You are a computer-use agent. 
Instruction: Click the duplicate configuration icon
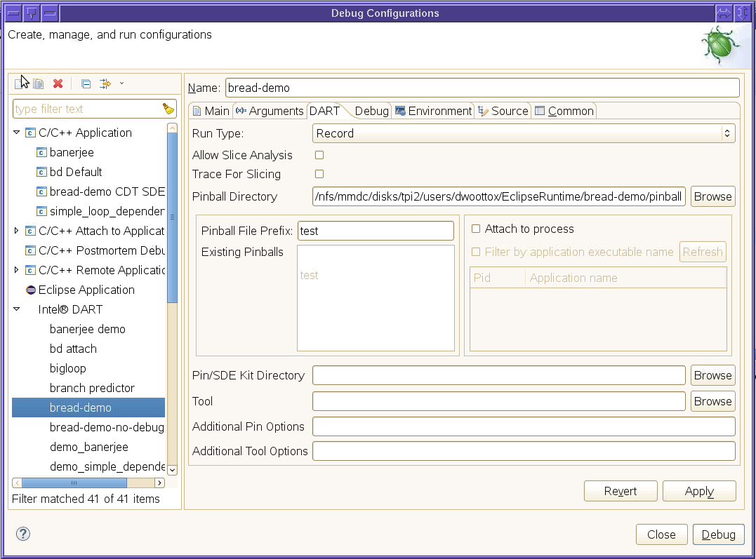(39, 83)
